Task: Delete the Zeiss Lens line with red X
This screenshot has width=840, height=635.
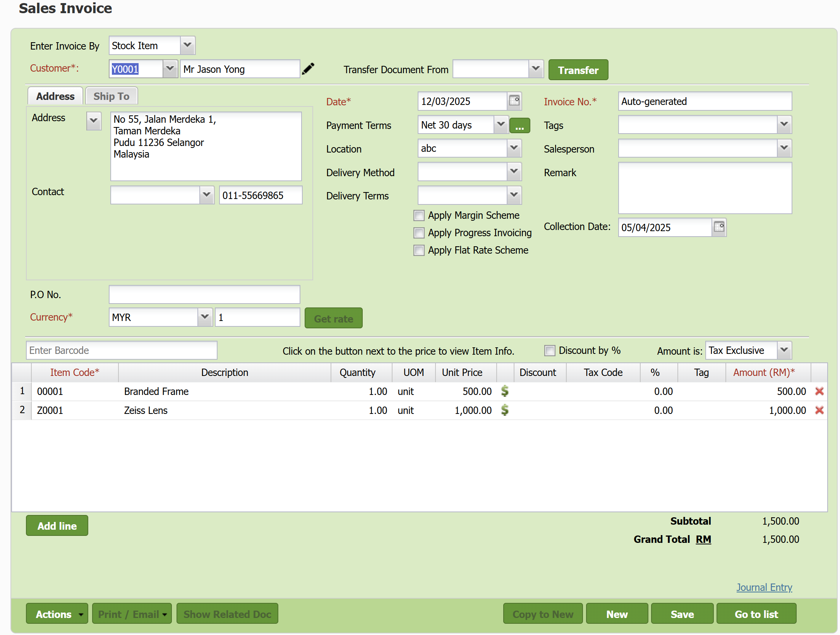Action: coord(819,410)
